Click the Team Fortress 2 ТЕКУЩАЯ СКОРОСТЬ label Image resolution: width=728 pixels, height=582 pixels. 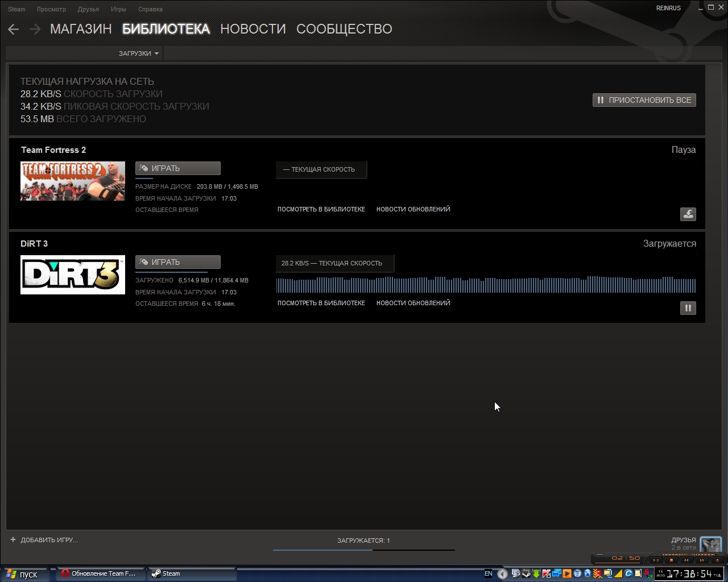[321, 169]
